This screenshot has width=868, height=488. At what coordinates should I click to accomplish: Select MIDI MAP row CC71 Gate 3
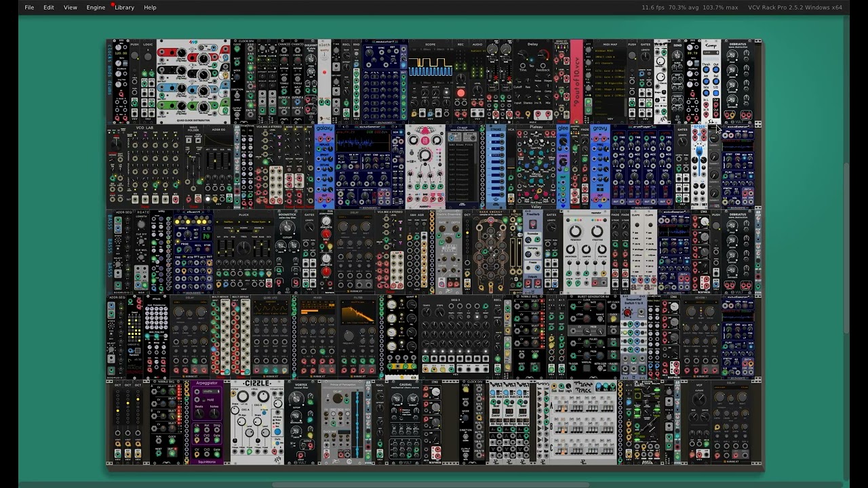[610, 77]
